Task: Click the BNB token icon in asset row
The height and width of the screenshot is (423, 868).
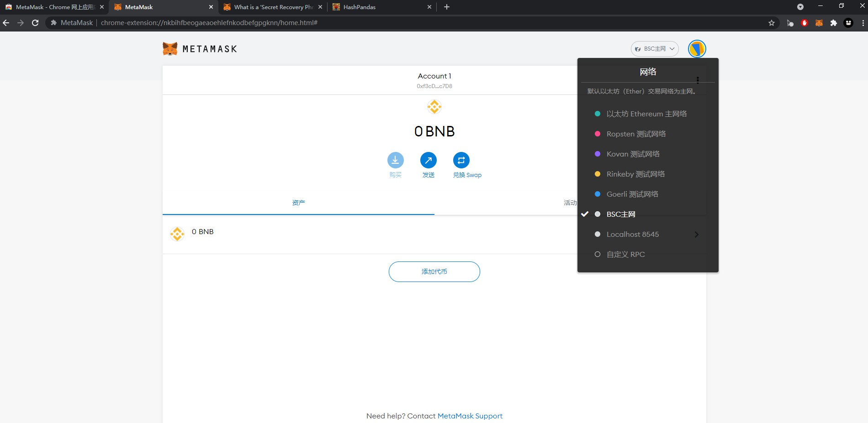Action: (177, 234)
